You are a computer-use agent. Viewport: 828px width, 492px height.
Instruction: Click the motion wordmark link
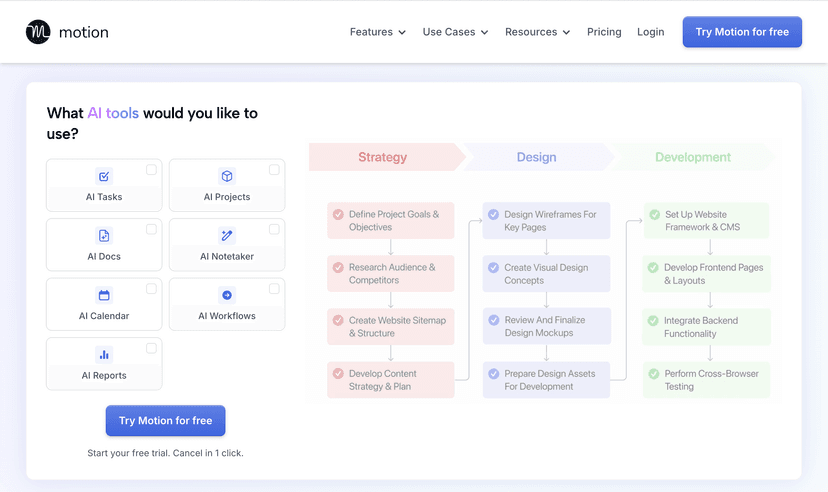click(x=83, y=33)
